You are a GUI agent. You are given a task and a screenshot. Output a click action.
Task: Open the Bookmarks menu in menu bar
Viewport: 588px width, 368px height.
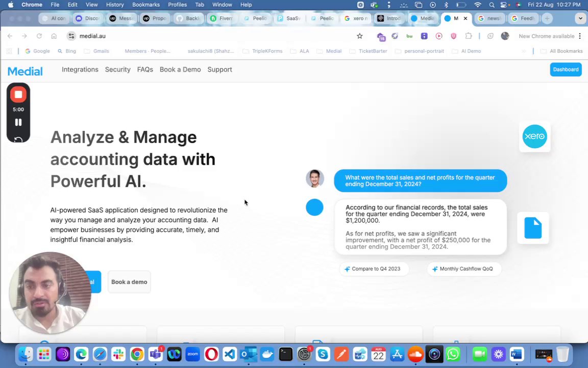[x=146, y=5]
